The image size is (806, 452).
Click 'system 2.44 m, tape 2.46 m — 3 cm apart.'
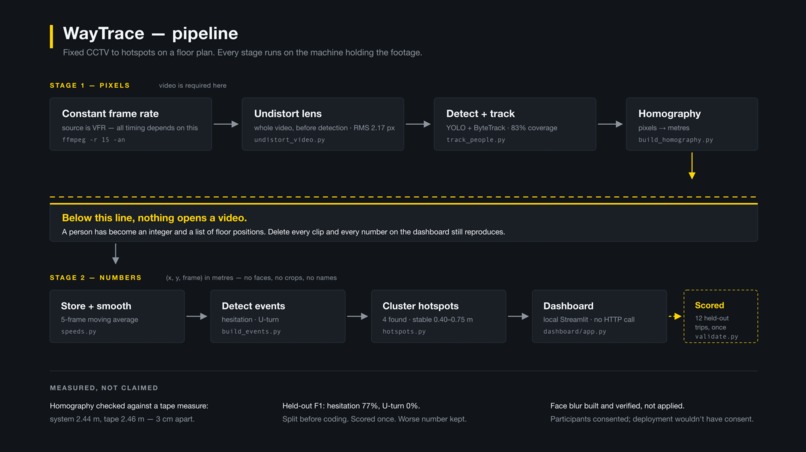pyautogui.click(x=122, y=419)
